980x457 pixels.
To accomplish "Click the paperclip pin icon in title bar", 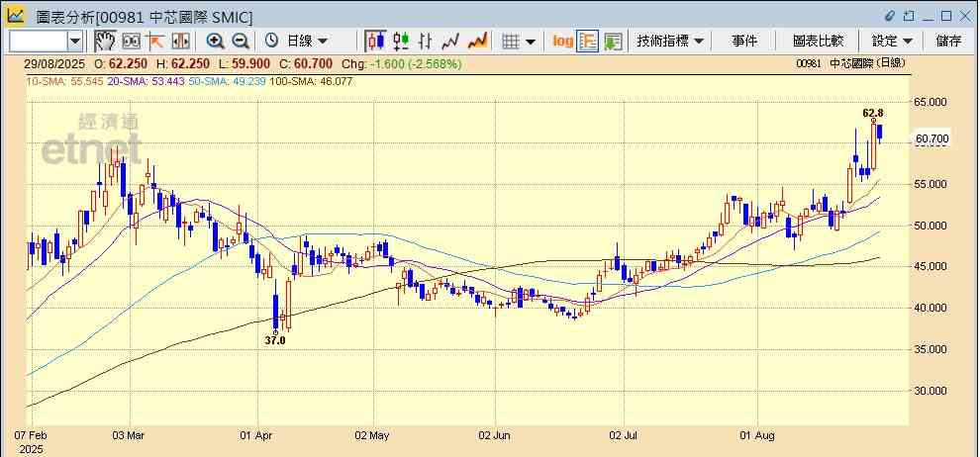I will tap(890, 16).
